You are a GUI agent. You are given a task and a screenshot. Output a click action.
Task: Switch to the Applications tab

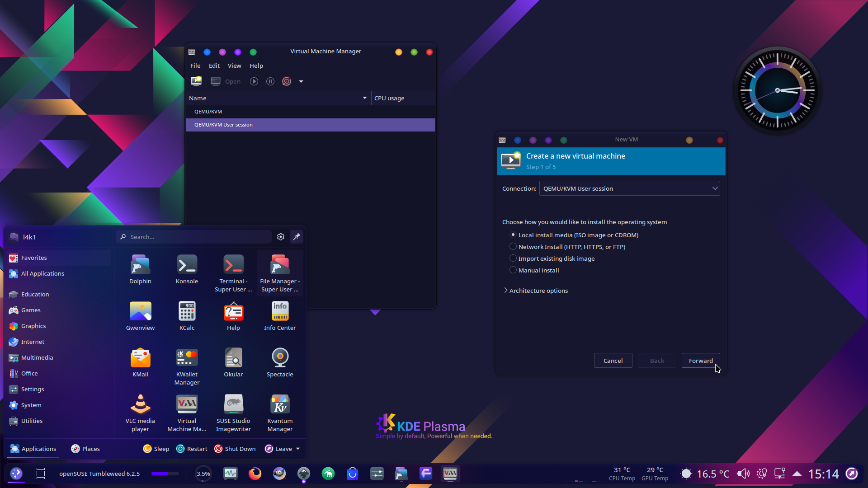(33, 449)
